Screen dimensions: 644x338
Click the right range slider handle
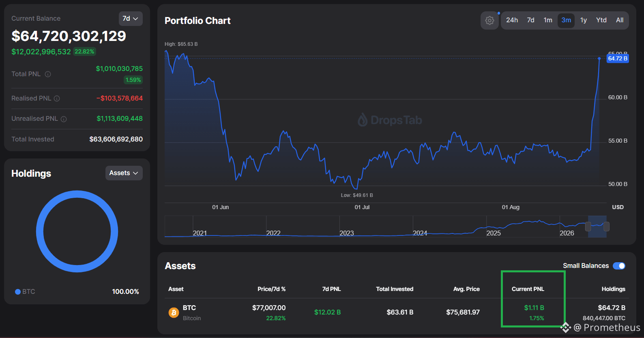(606, 227)
